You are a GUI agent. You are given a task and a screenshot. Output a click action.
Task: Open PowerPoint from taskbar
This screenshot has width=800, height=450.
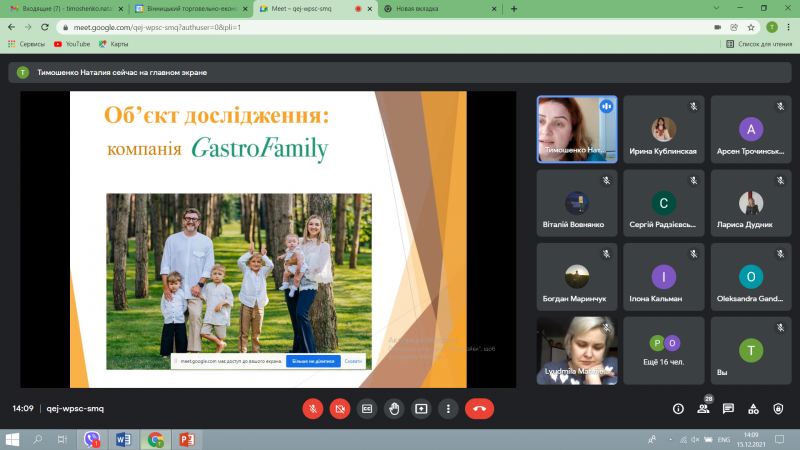click(x=187, y=439)
